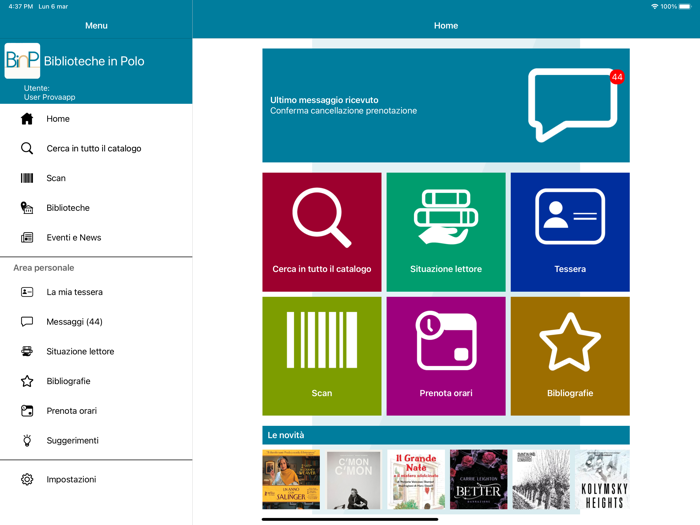Tap the Bibliografie tile label
The width and height of the screenshot is (700, 525).
[x=570, y=393]
